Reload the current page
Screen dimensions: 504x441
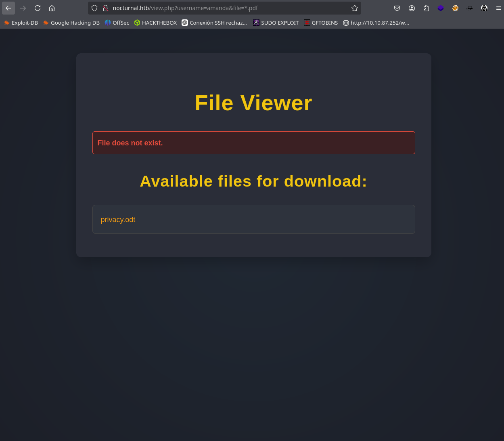pyautogui.click(x=38, y=8)
